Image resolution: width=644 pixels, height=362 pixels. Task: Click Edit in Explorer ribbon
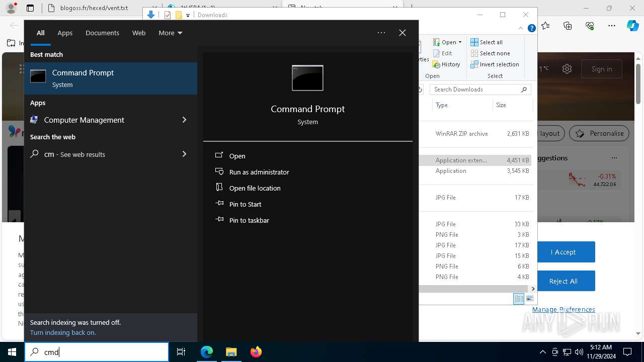442,53
